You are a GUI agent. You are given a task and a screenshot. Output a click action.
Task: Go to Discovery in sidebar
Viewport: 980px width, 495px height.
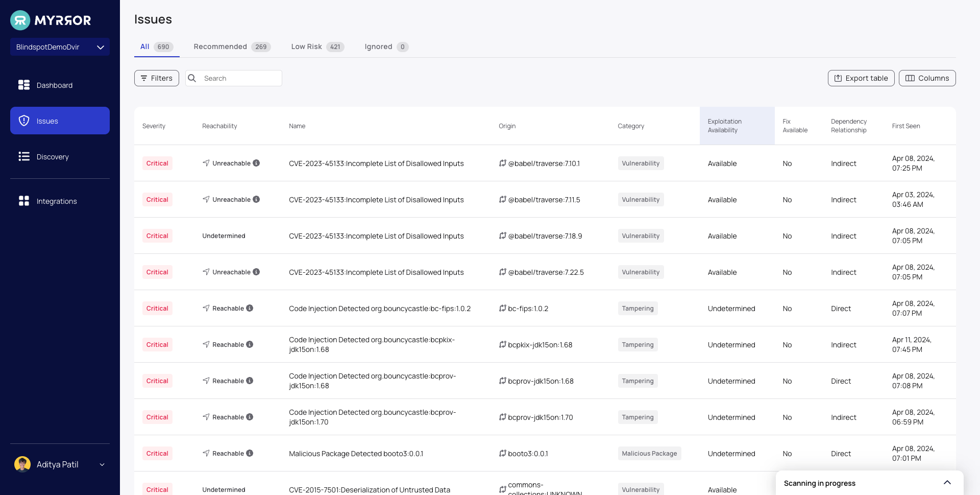pos(60,156)
